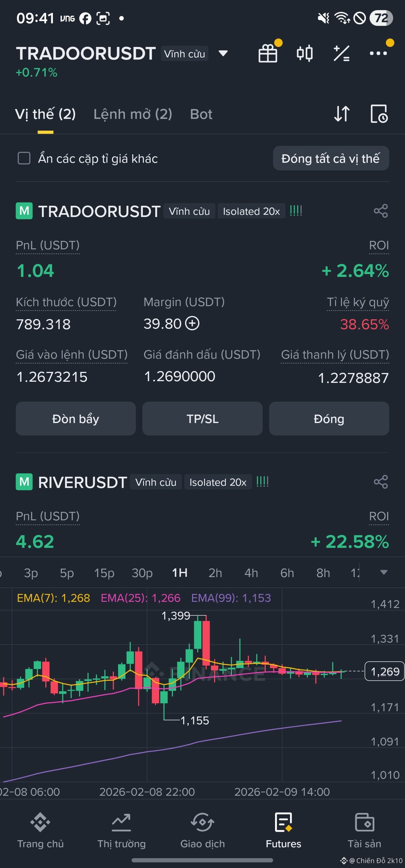The height and width of the screenshot is (868, 405).
Task: Select the 8h timeframe
Action: pyautogui.click(x=323, y=573)
